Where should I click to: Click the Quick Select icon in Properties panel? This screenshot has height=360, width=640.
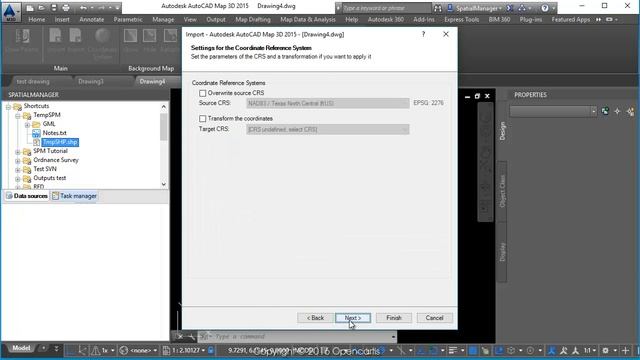(x=630, y=111)
